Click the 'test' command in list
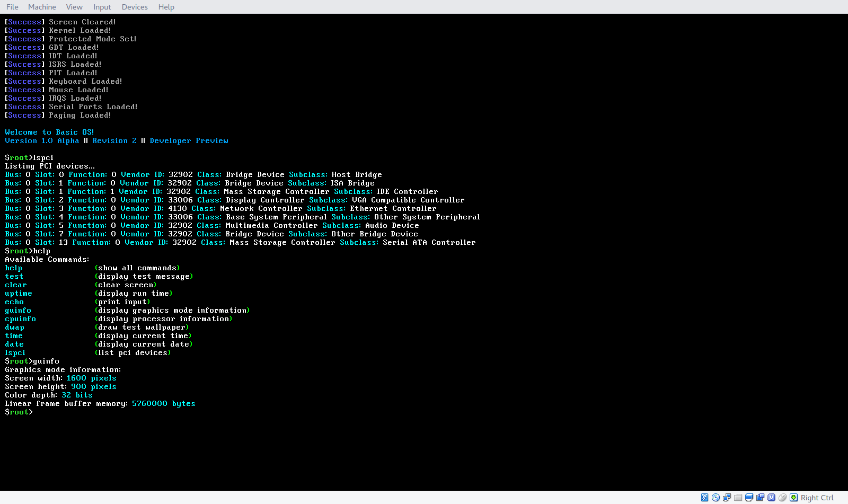Screen dimensions: 848x504 coord(14,276)
